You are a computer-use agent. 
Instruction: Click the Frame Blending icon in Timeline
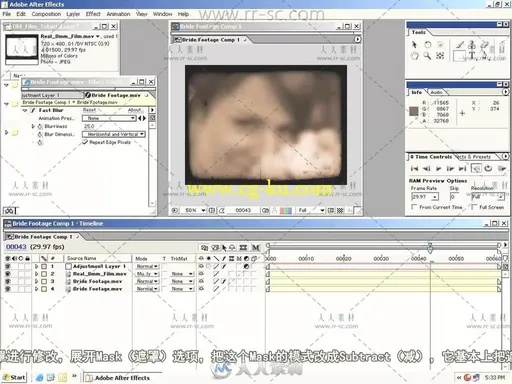(243, 247)
